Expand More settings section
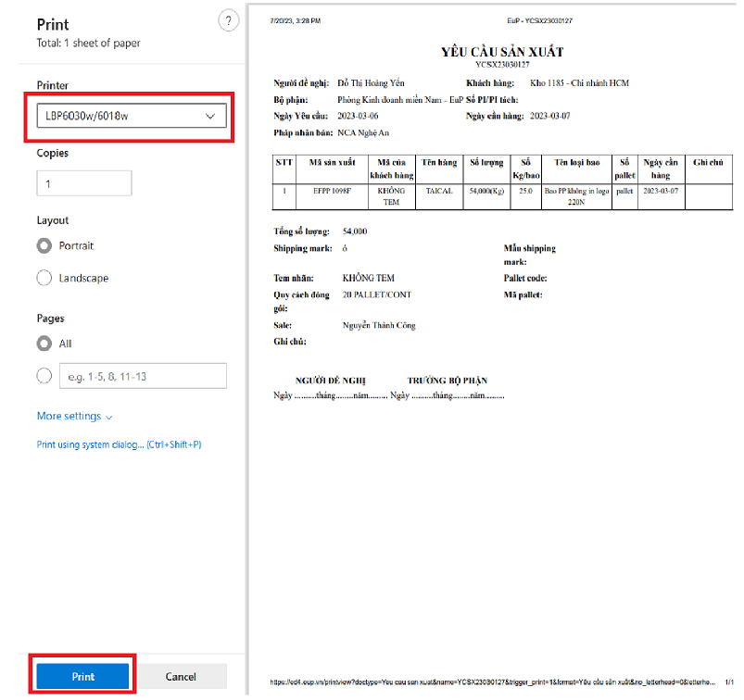744x700 pixels. coord(74,417)
